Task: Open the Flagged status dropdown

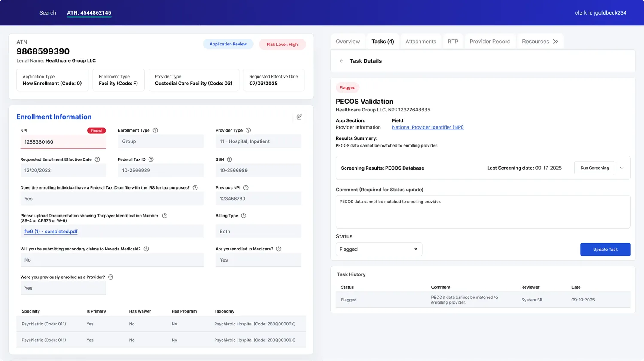Action: coord(379,249)
